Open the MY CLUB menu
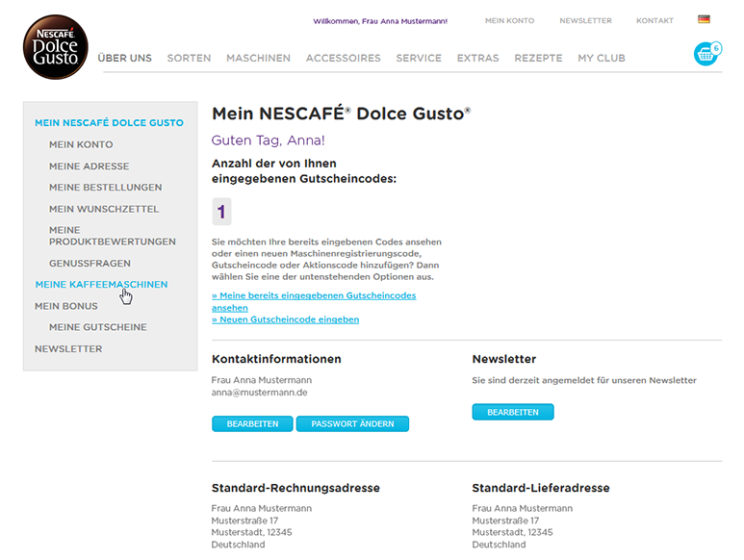The width and height of the screenshot is (744, 560). (602, 58)
